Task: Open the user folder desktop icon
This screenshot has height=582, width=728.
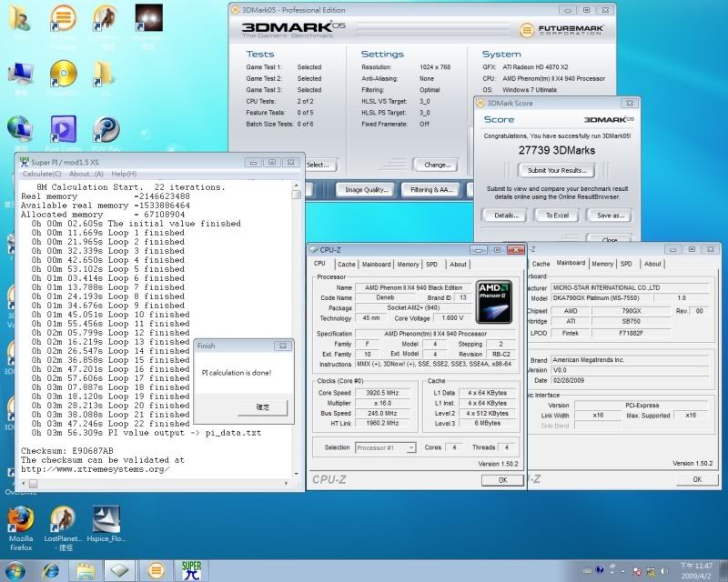Action: [x=19, y=17]
